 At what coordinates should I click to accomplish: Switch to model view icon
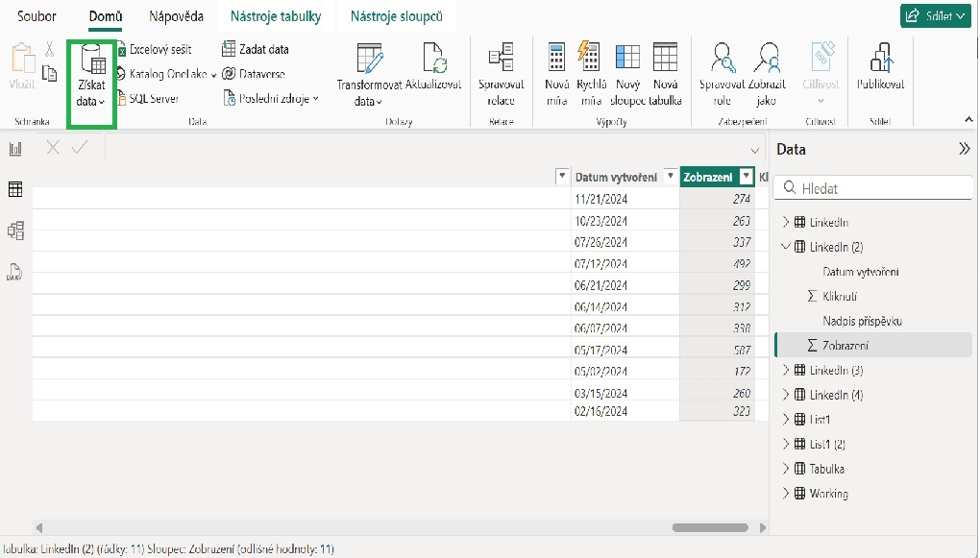(15, 230)
